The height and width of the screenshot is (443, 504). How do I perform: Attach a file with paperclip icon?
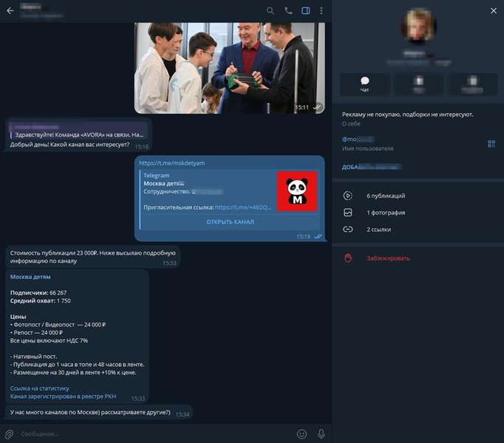9,434
